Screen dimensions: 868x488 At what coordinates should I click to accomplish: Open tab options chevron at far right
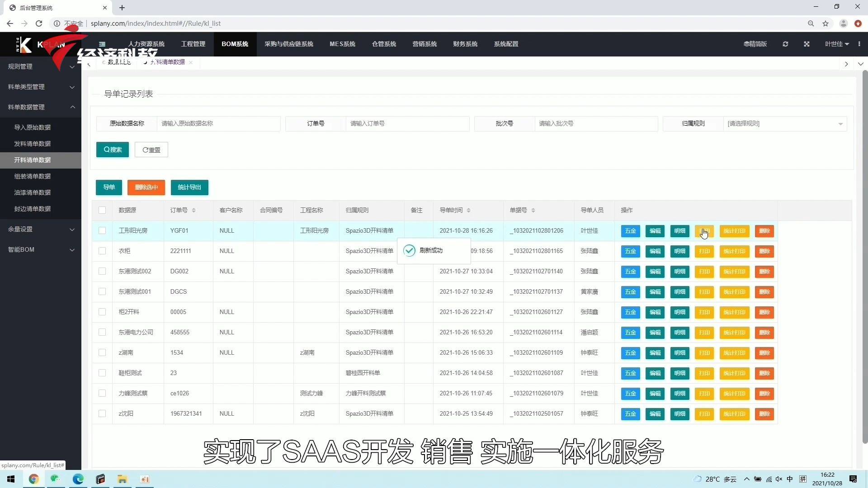860,64
